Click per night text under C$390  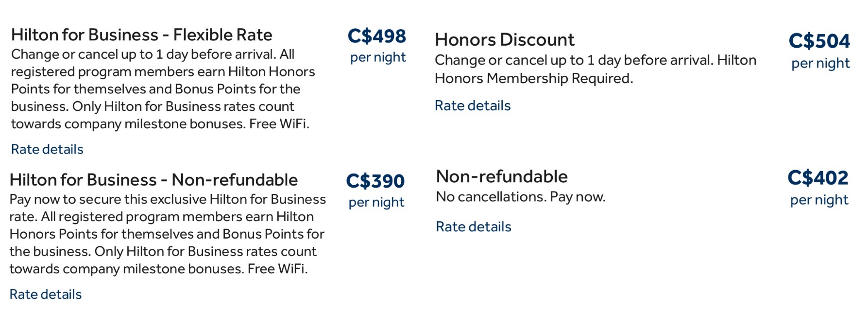pyautogui.click(x=376, y=202)
